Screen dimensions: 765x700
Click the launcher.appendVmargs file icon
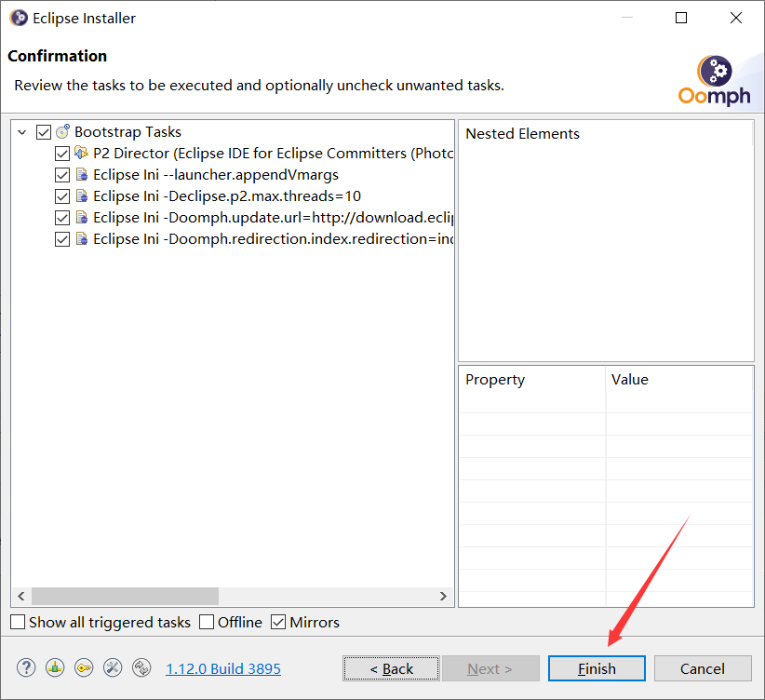(82, 174)
